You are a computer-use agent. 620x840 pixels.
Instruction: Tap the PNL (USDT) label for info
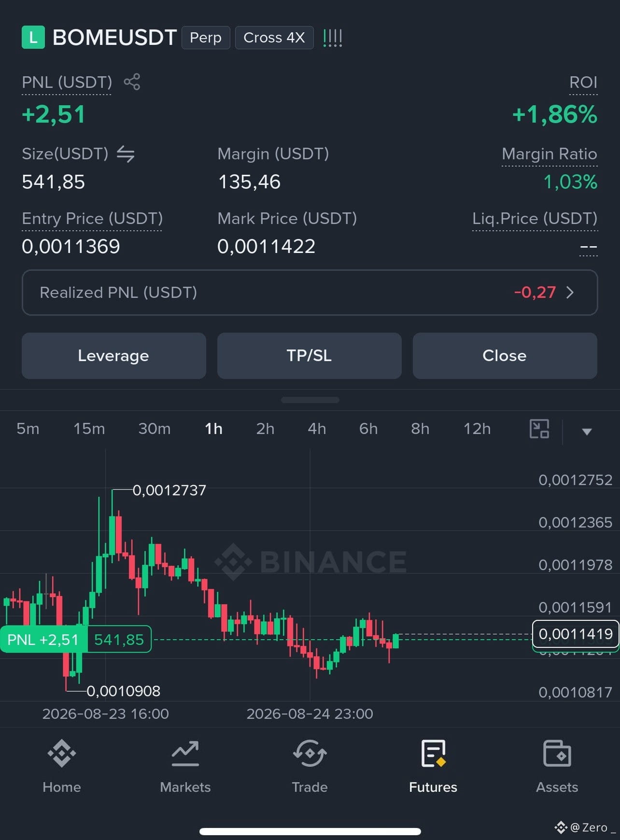67,82
